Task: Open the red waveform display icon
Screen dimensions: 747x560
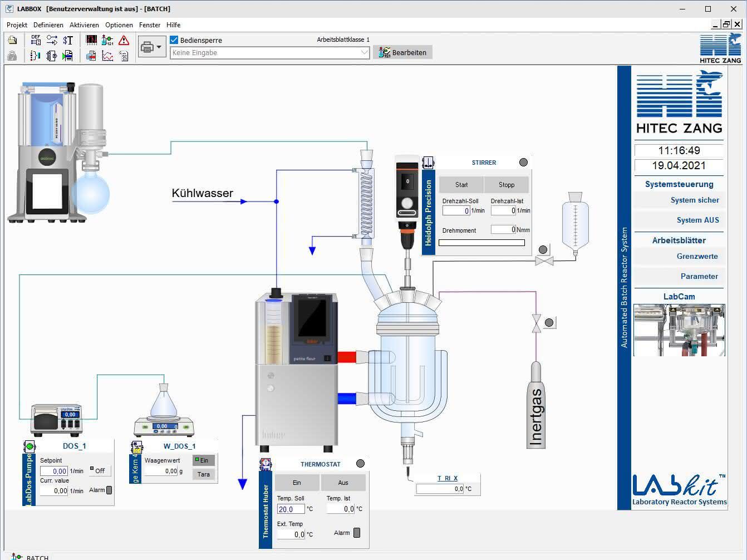Action: tap(92, 40)
